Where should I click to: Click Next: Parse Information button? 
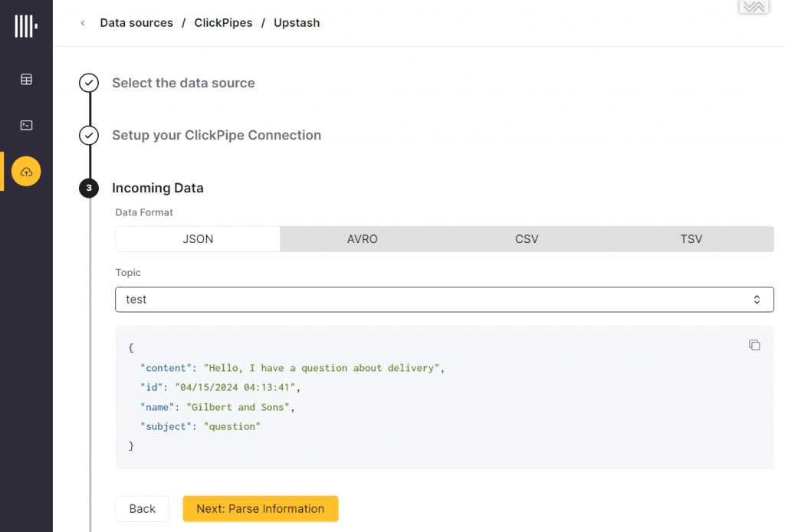[261, 508]
